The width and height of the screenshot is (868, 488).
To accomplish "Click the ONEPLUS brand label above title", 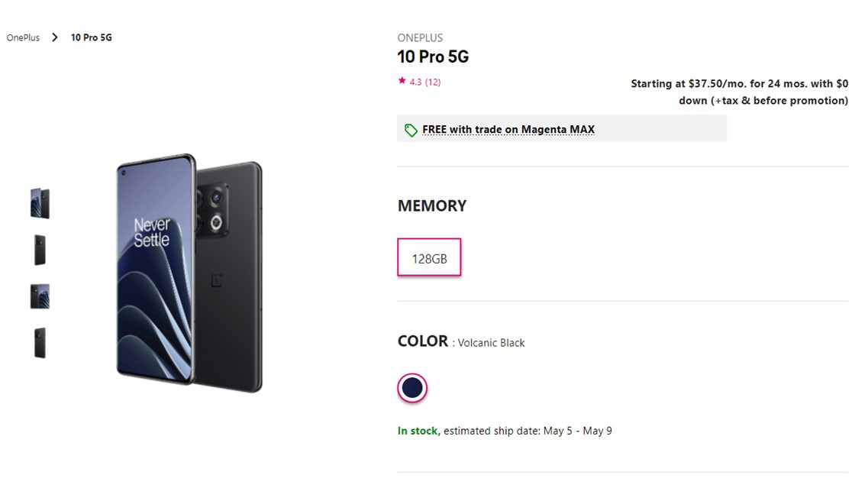I will tap(420, 37).
